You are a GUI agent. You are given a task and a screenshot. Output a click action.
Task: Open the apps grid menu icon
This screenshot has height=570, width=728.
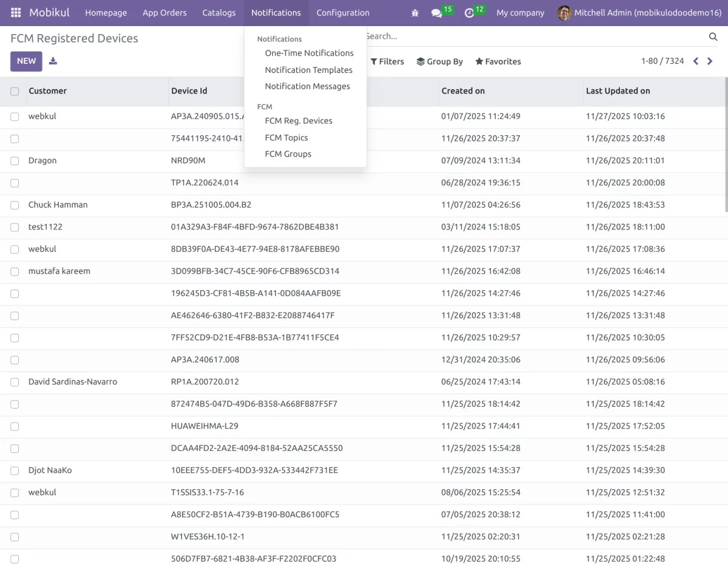tap(16, 13)
